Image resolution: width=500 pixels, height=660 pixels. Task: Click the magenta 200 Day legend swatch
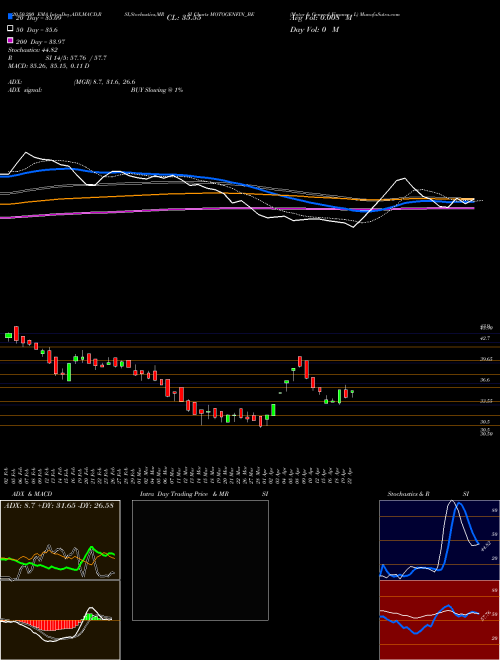pyautogui.click(x=11, y=41)
